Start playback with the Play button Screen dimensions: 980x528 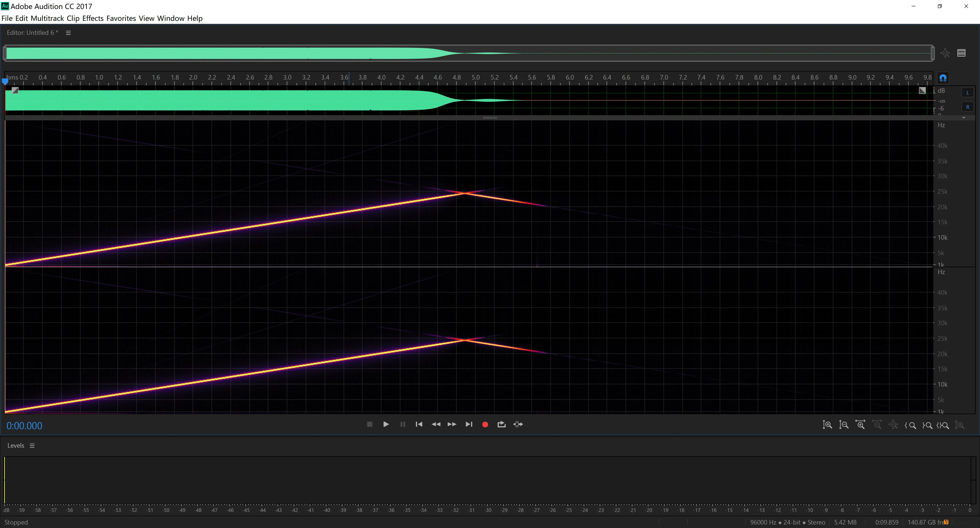point(386,424)
